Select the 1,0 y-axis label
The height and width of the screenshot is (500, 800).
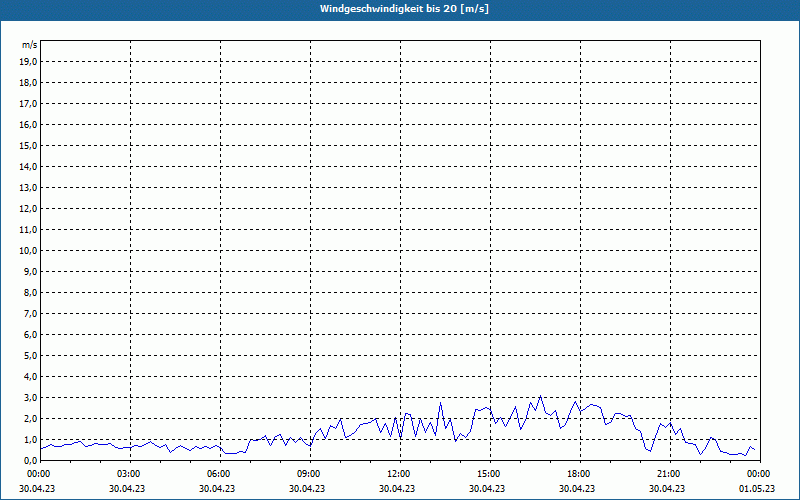point(30,439)
